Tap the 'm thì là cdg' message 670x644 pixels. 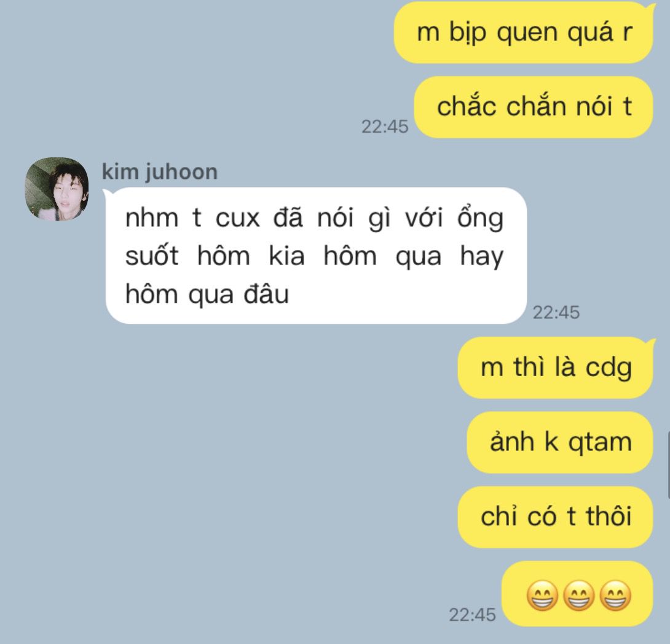click(556, 367)
